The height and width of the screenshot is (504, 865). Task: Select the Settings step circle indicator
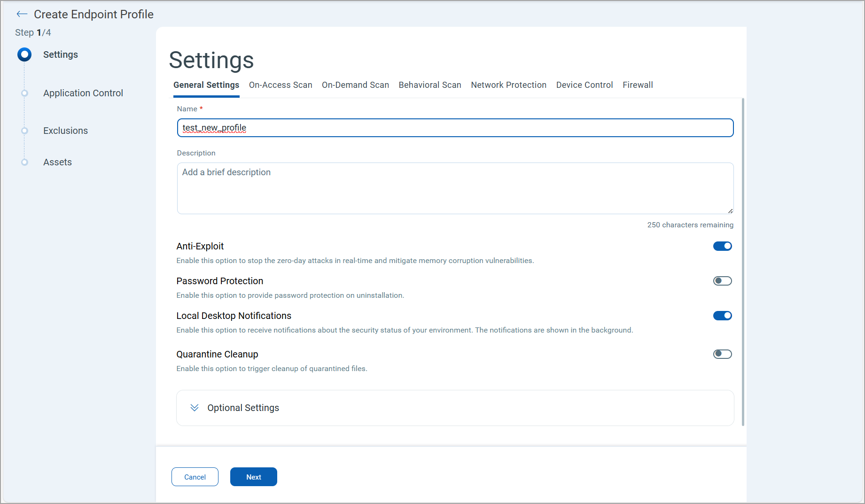(x=24, y=54)
